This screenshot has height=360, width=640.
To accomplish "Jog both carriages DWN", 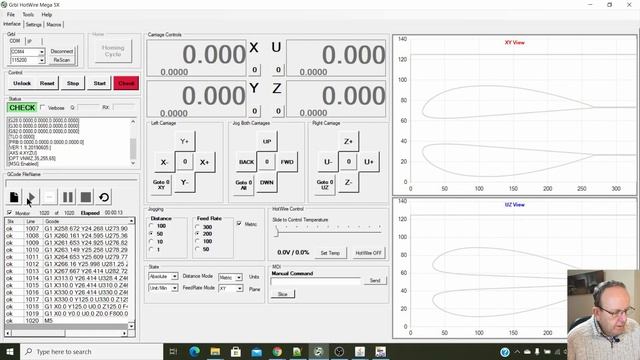I will click(x=267, y=182).
